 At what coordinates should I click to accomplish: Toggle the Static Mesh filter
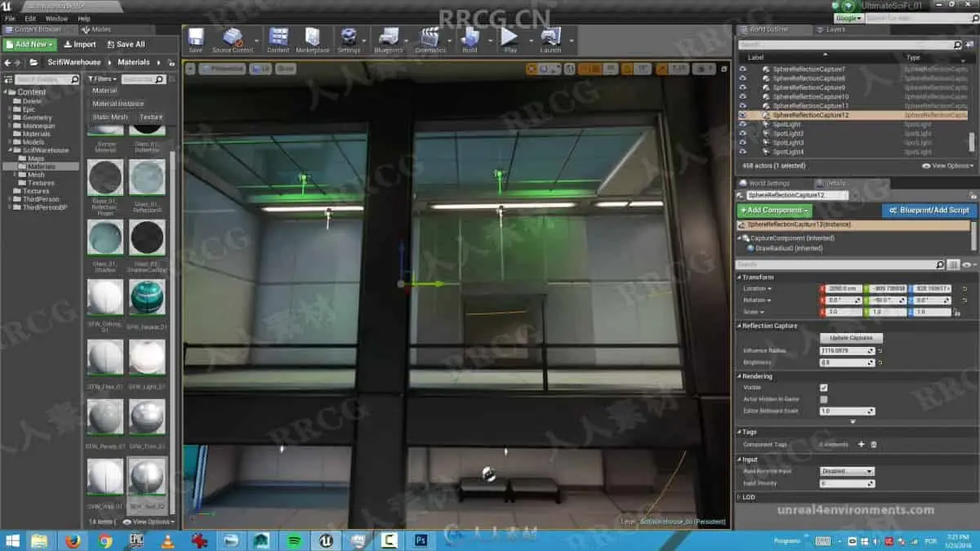pos(110,117)
